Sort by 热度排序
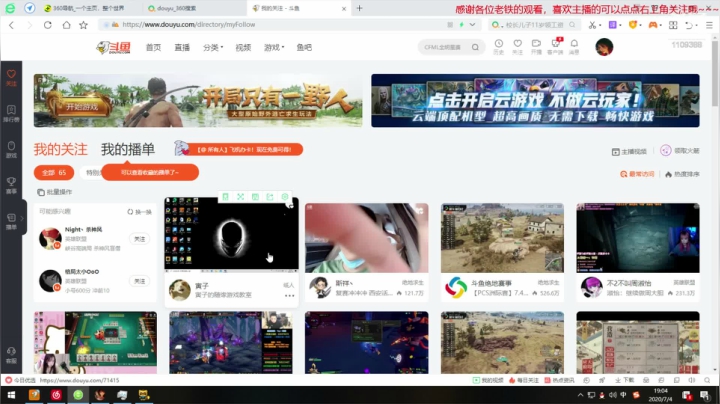720x404 pixels. click(x=682, y=174)
